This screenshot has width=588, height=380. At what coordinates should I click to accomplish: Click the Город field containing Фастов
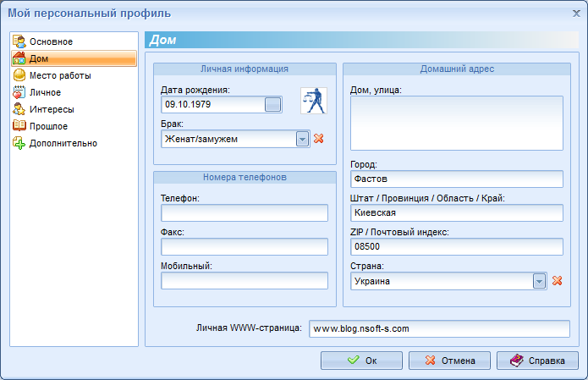[x=457, y=179]
